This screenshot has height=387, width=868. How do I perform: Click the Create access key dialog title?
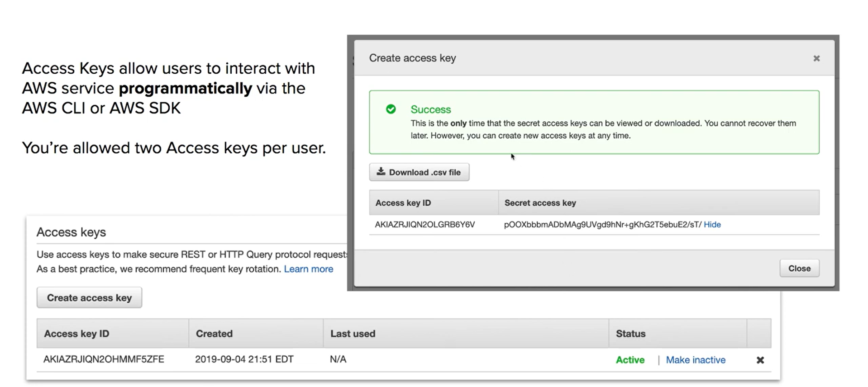click(412, 58)
